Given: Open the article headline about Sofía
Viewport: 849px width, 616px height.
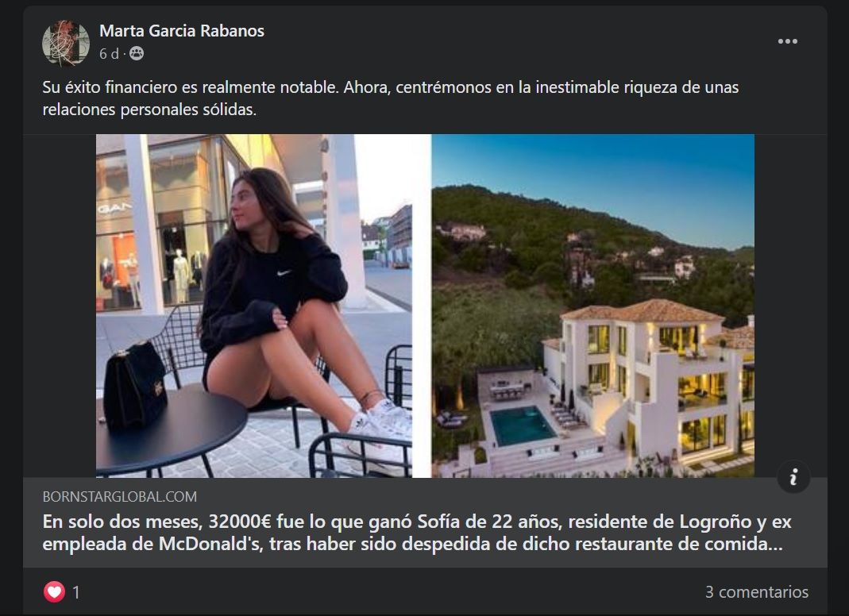Looking at the screenshot, I should (417, 533).
